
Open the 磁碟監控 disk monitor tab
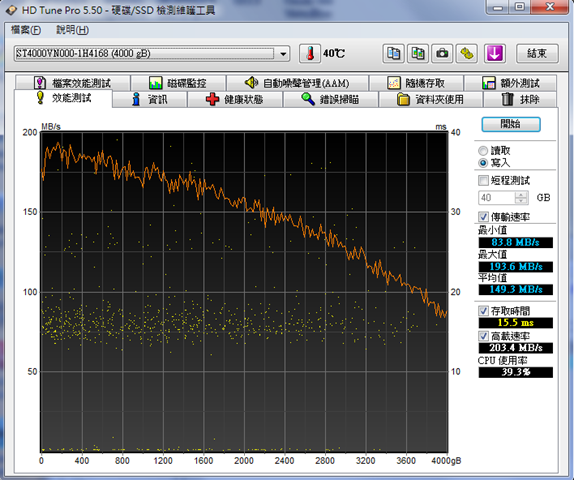[178, 83]
